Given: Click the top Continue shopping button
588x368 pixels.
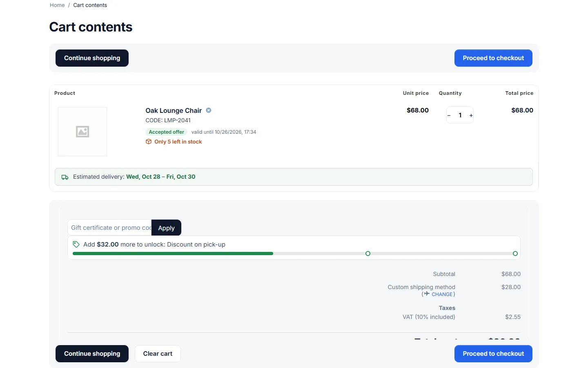Looking at the screenshot, I should pos(92,58).
